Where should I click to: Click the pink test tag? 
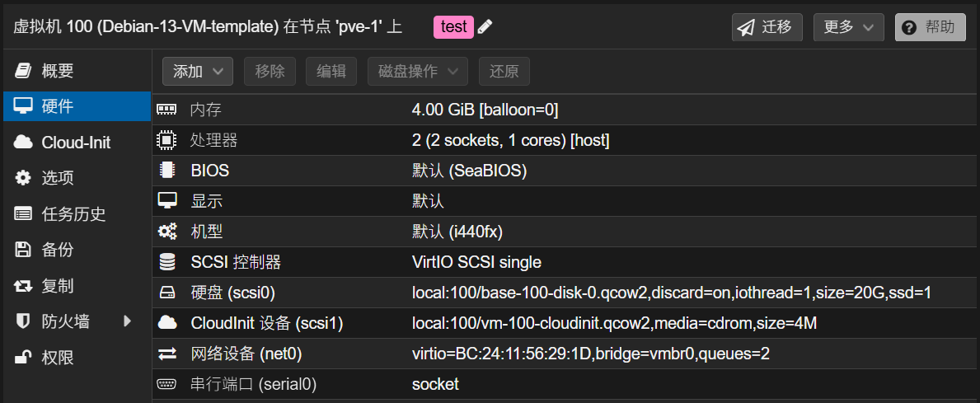tap(453, 27)
